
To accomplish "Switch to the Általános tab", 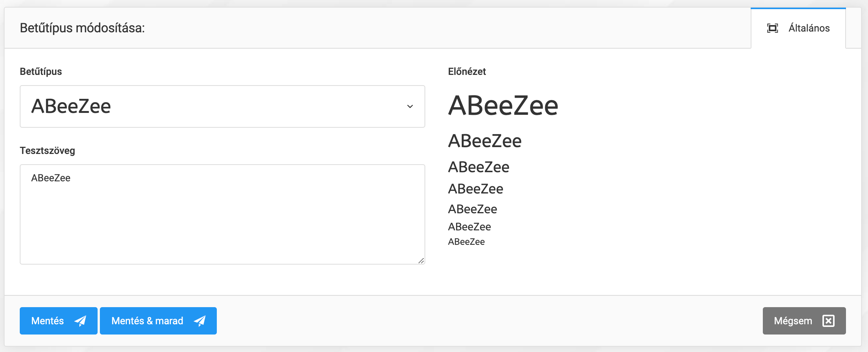I will click(x=809, y=28).
